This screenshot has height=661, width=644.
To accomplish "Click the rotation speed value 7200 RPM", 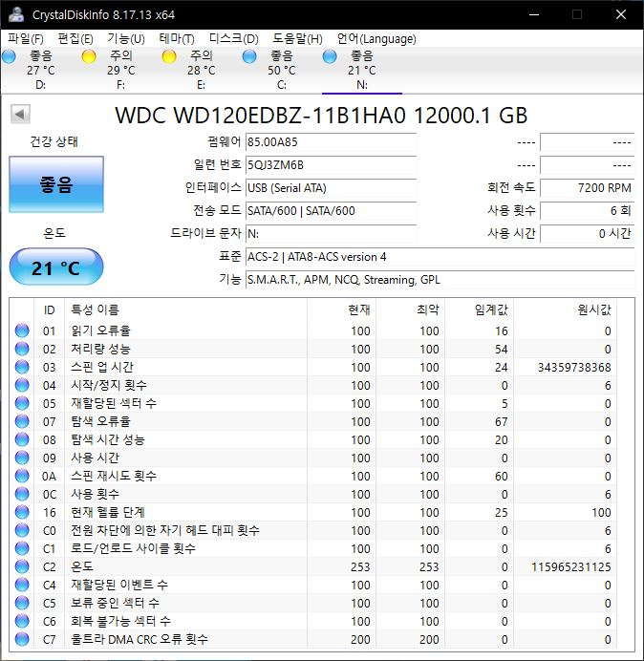I will (587, 188).
